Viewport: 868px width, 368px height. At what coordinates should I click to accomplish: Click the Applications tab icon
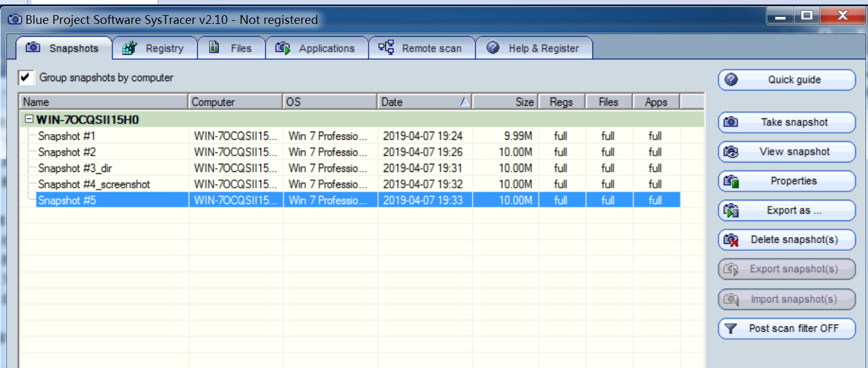283,48
